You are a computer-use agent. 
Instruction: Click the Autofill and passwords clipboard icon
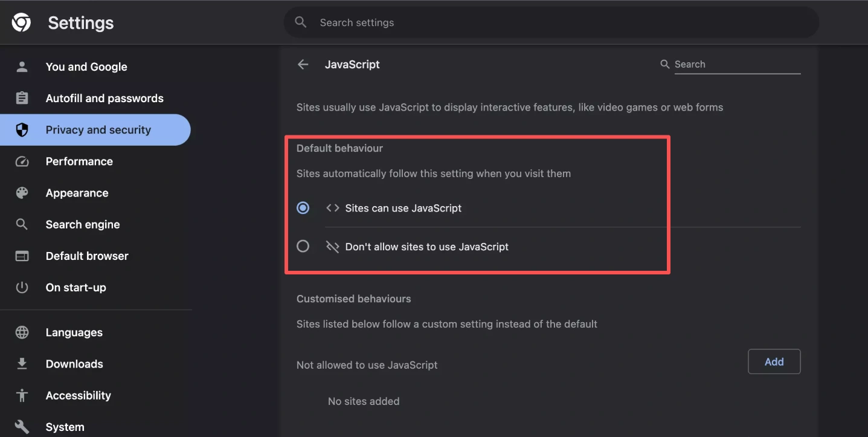coord(22,98)
